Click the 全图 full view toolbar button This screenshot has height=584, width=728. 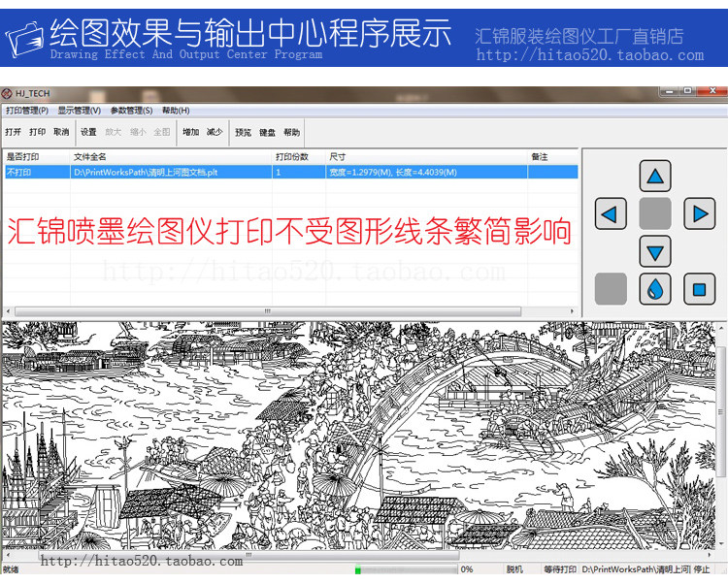point(161,132)
